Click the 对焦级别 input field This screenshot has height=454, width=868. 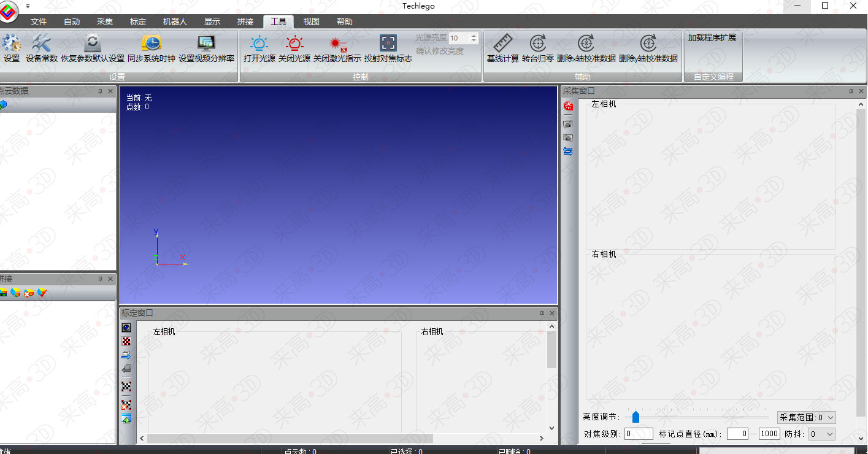tap(639, 434)
